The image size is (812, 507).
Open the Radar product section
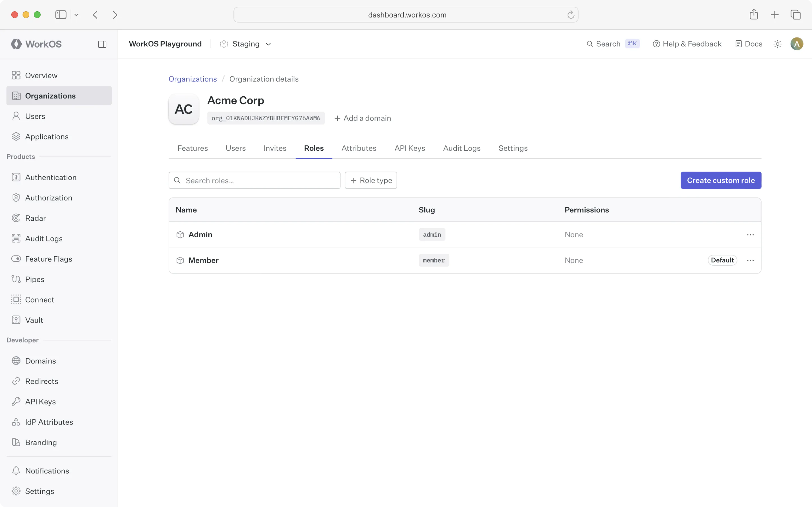[35, 218]
